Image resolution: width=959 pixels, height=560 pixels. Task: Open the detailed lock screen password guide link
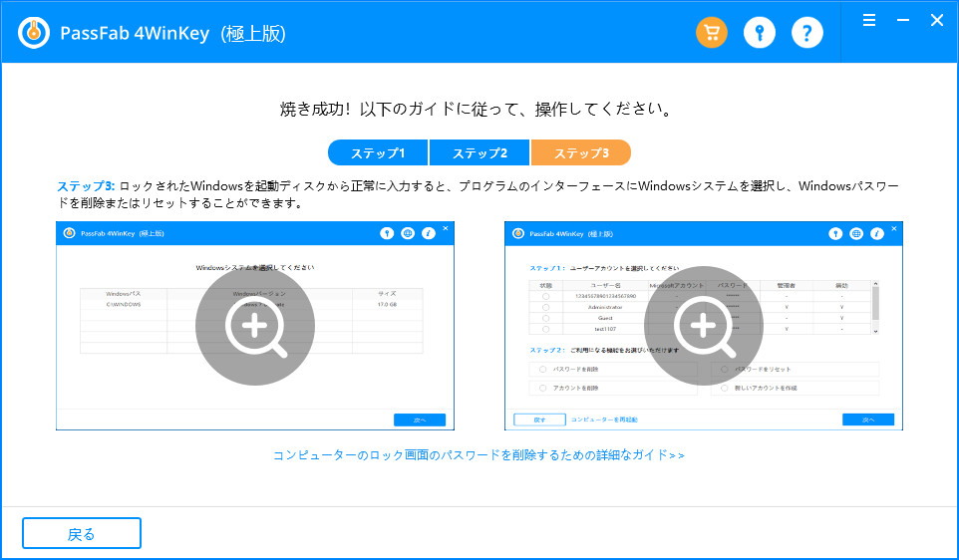[479, 455]
